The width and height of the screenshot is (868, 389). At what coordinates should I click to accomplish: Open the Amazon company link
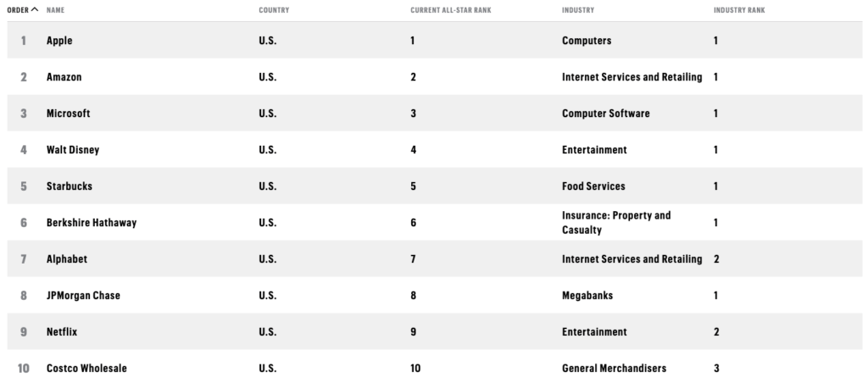pyautogui.click(x=64, y=77)
